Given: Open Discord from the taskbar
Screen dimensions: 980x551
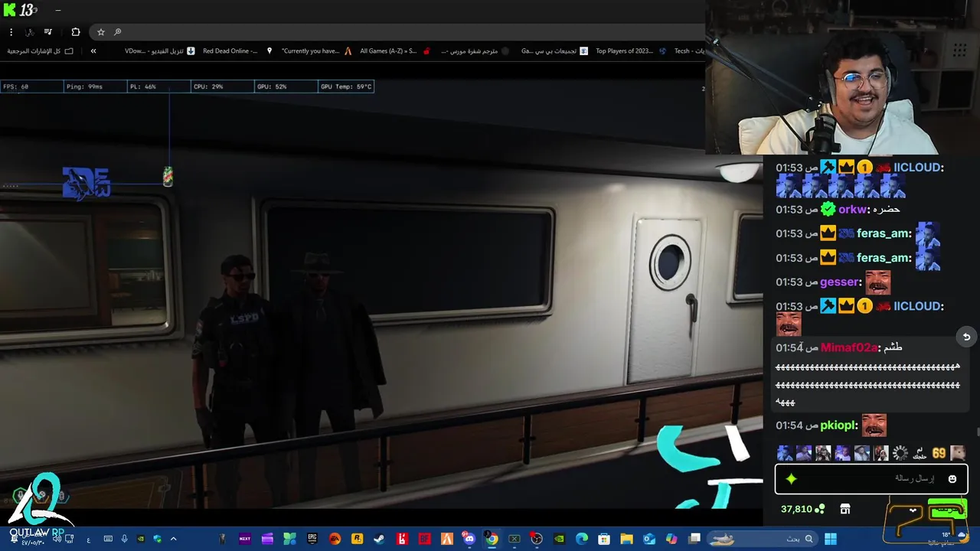Looking at the screenshot, I should pos(469,539).
